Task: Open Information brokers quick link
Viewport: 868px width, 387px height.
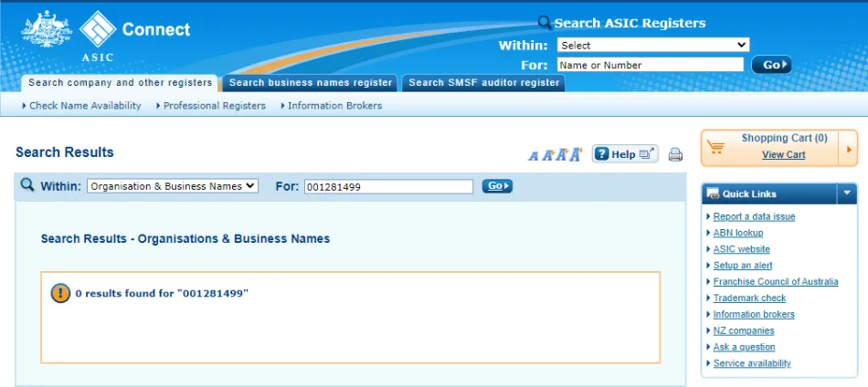Action: pyautogui.click(x=754, y=315)
